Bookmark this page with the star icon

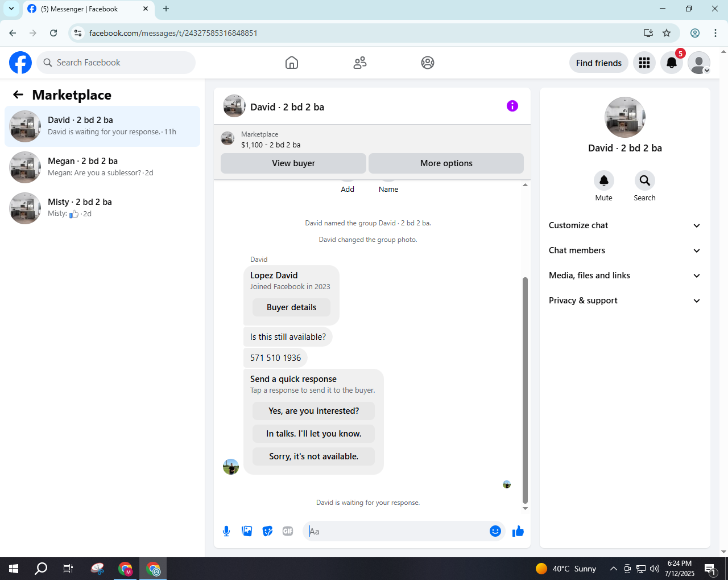pos(667,33)
